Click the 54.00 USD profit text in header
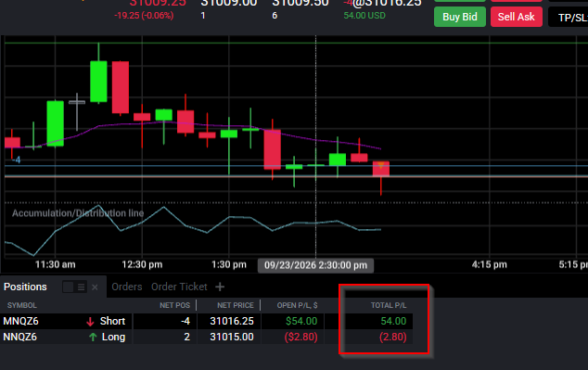This screenshot has height=370, width=588. 364,16
